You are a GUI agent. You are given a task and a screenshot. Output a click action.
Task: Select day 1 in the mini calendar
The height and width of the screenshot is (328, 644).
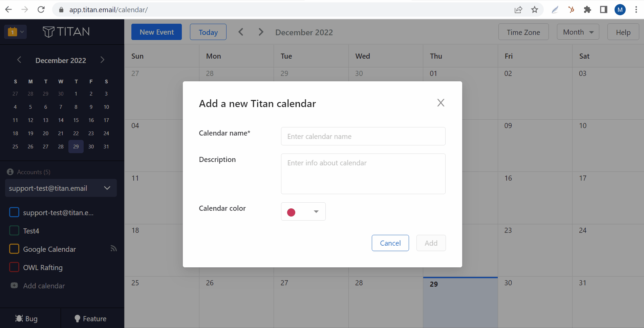pyautogui.click(x=76, y=94)
